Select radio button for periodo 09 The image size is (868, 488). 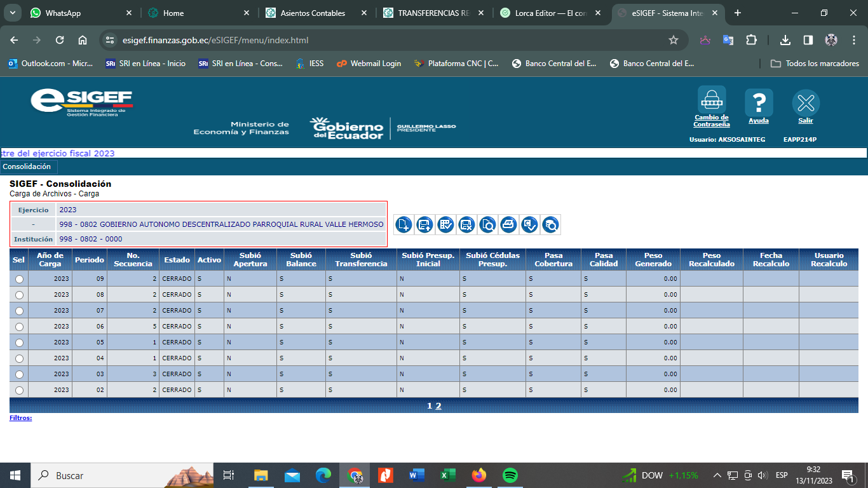click(19, 279)
